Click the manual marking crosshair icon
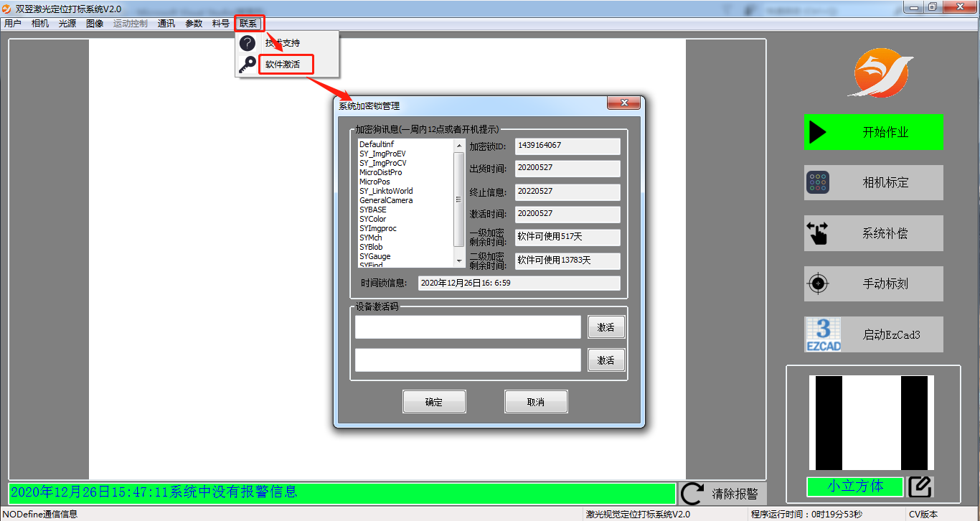The width and height of the screenshot is (980, 521). coord(818,283)
